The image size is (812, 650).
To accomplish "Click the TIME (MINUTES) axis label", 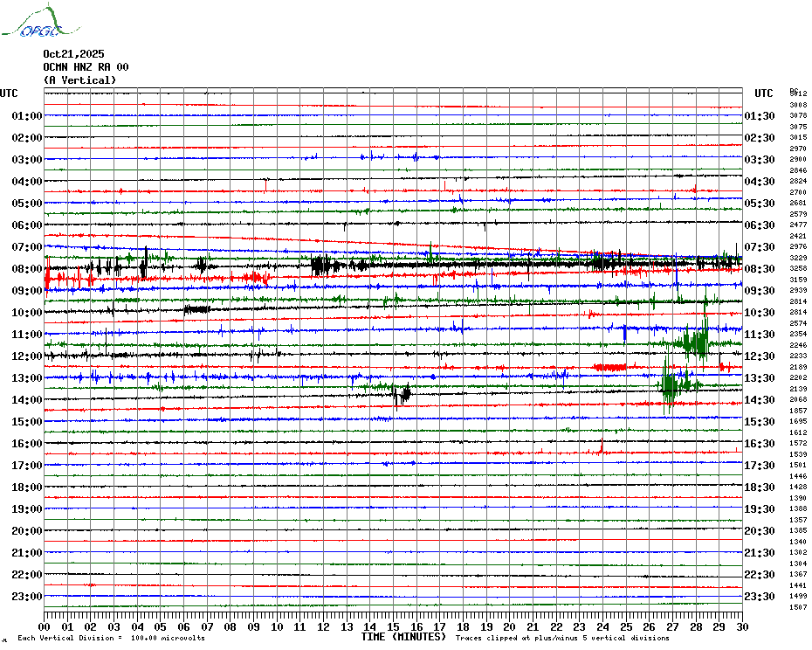I will 404,637.
